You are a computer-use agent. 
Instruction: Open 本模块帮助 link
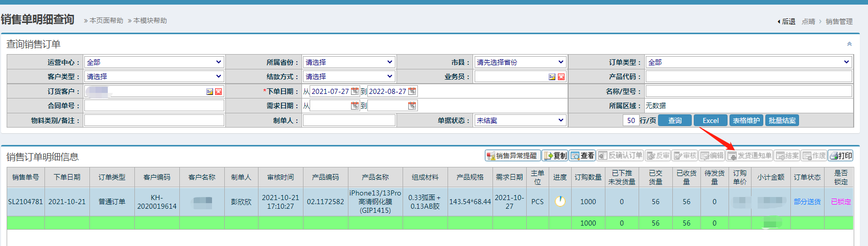point(150,21)
